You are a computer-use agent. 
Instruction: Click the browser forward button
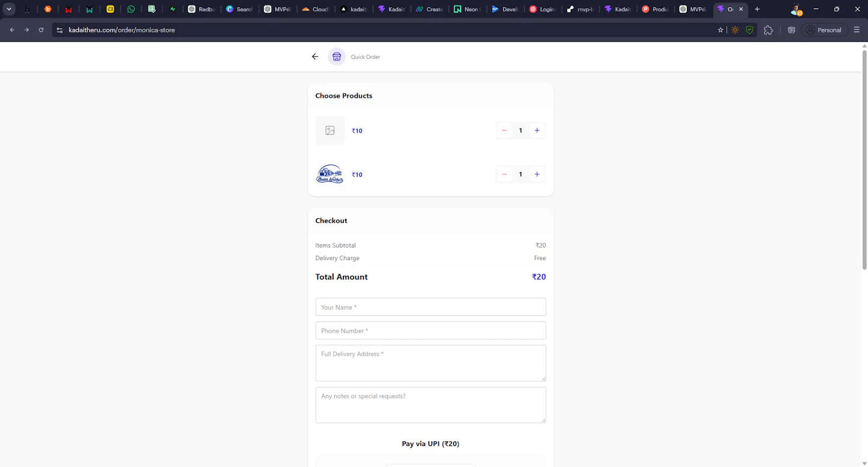27,30
